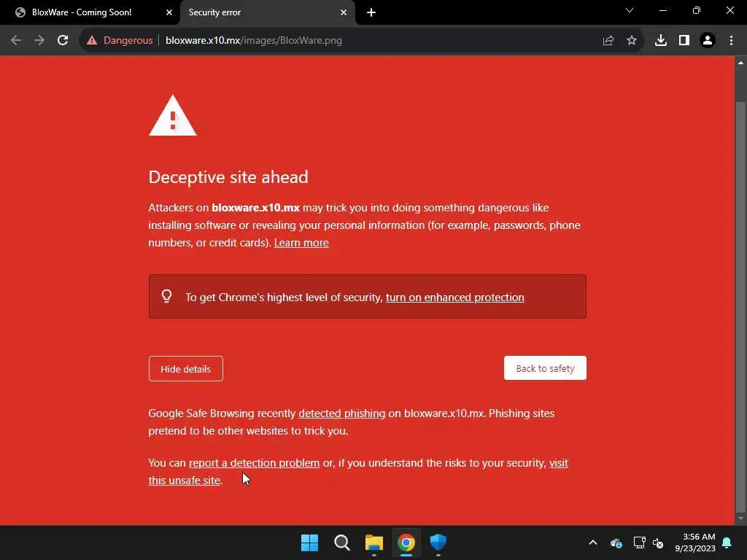Minimize the Chrome window

(x=663, y=10)
